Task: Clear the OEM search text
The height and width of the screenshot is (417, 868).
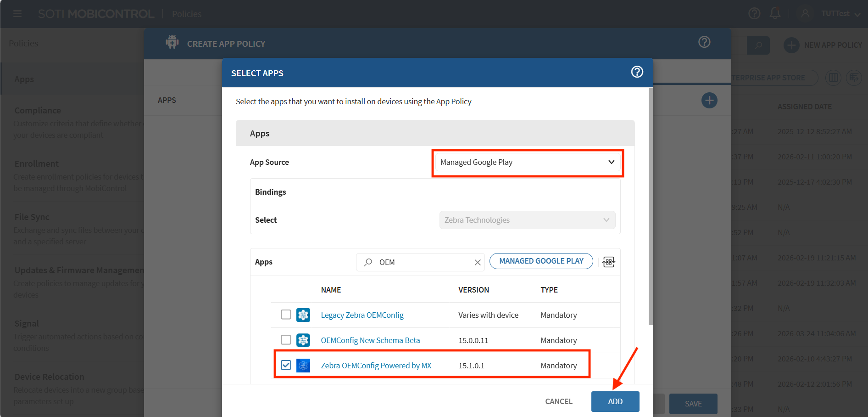Action: pyautogui.click(x=478, y=262)
